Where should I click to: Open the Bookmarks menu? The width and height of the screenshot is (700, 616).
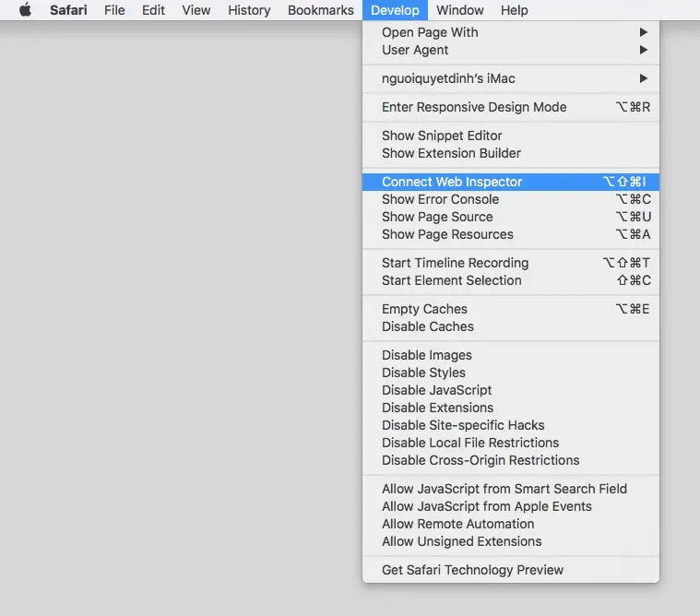(321, 10)
